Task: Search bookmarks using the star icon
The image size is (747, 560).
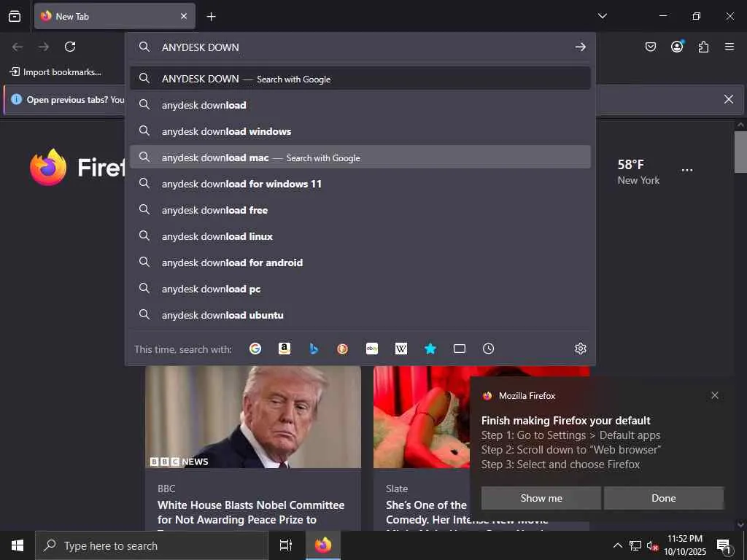Action: click(430, 349)
